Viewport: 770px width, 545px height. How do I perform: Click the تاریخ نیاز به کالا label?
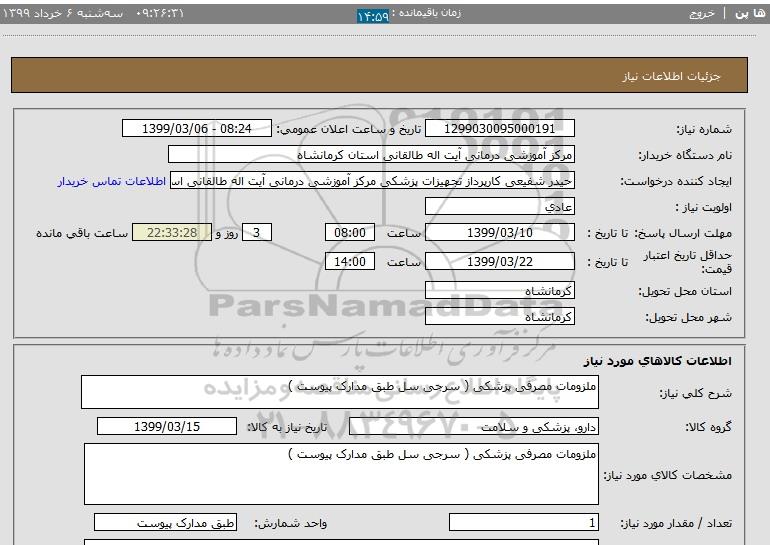click(287, 427)
